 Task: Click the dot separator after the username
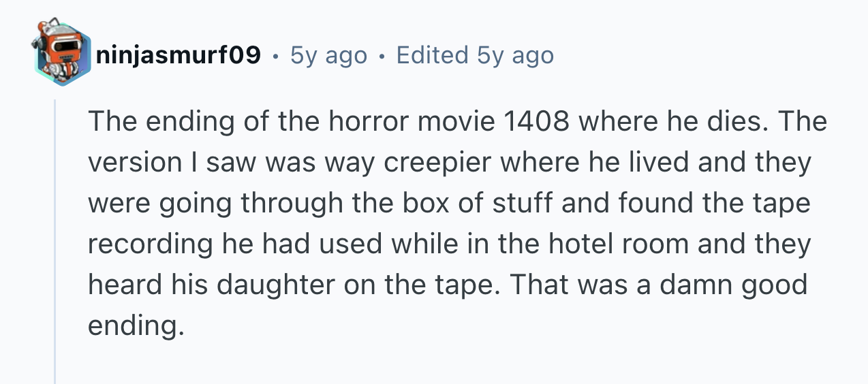pos(276,57)
